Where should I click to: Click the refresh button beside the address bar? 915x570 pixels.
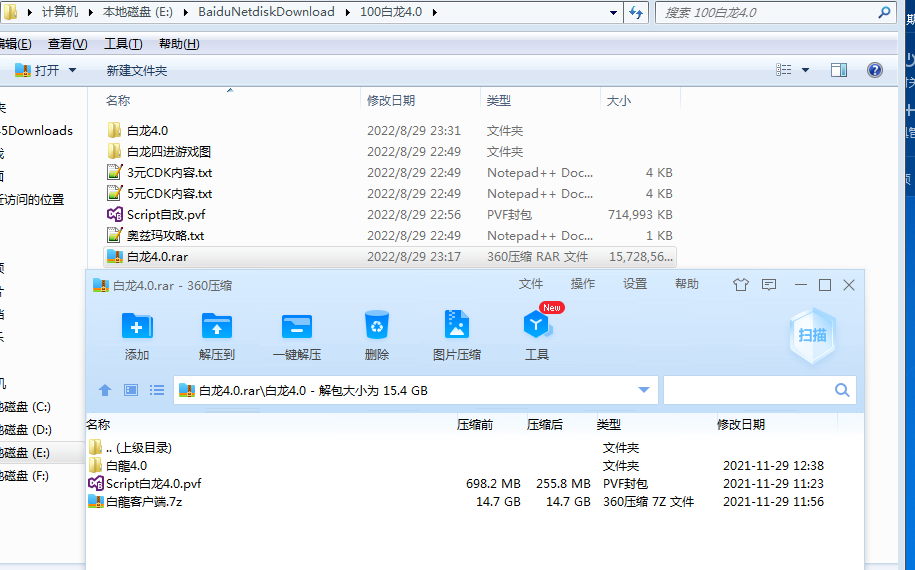(636, 12)
